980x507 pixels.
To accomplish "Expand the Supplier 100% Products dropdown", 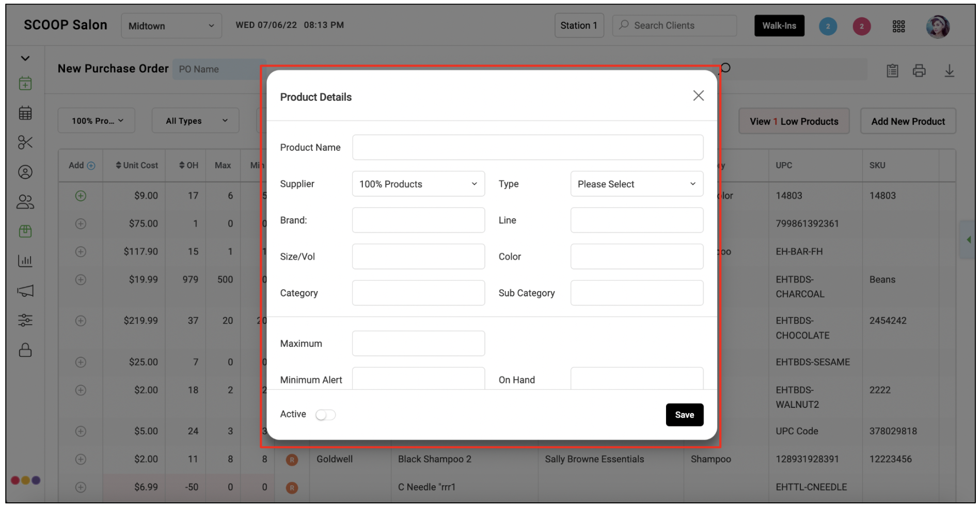I will pyautogui.click(x=418, y=184).
